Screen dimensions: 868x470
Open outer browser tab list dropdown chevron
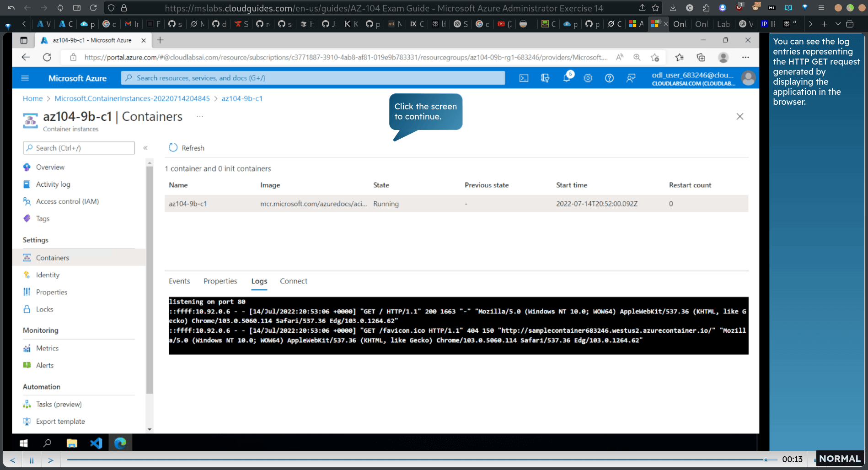pyautogui.click(x=838, y=24)
